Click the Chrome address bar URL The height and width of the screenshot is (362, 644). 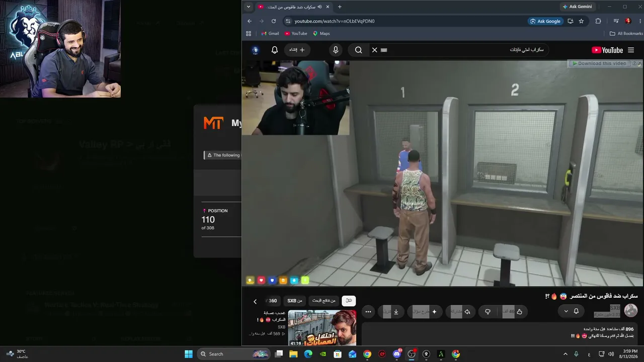[335, 21]
